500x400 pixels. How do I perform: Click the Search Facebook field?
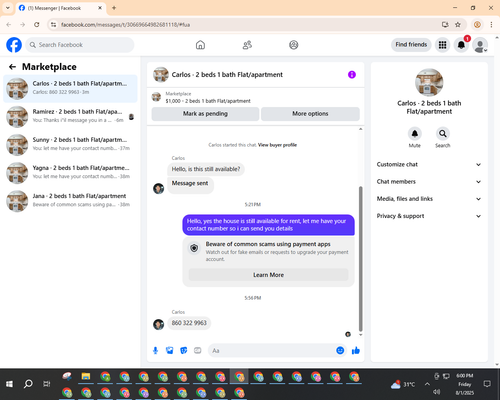click(80, 45)
